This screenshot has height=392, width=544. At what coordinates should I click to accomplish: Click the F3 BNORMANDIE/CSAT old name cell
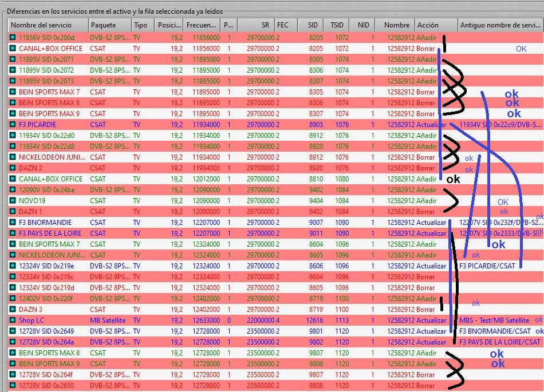(x=495, y=331)
